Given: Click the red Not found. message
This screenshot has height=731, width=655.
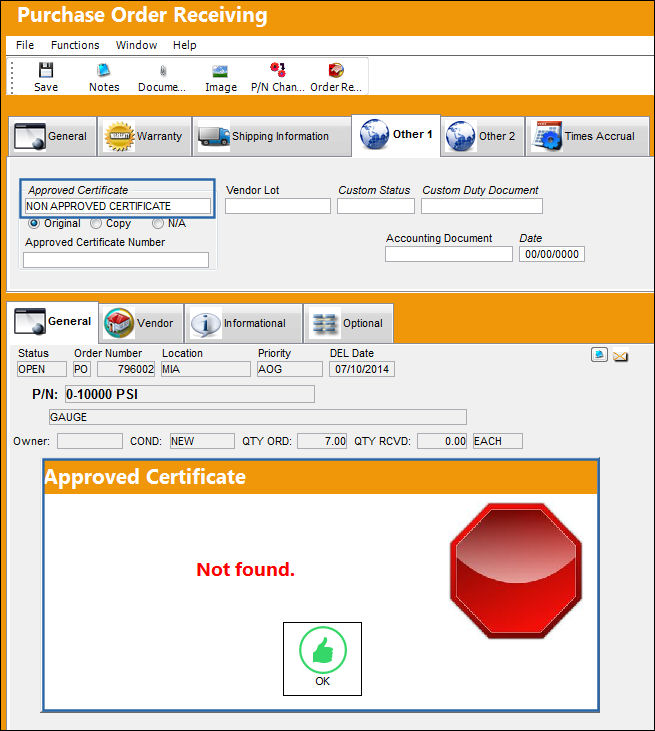Looking at the screenshot, I should (246, 570).
